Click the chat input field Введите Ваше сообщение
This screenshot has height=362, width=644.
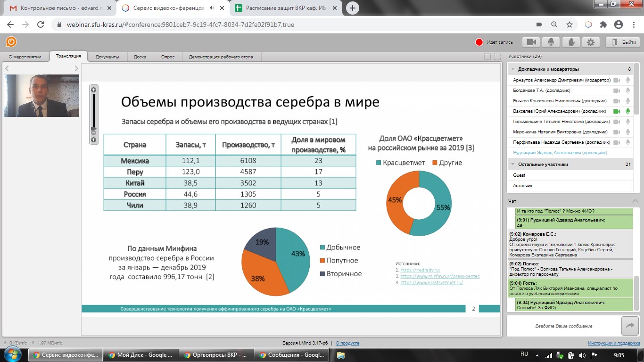(x=564, y=326)
